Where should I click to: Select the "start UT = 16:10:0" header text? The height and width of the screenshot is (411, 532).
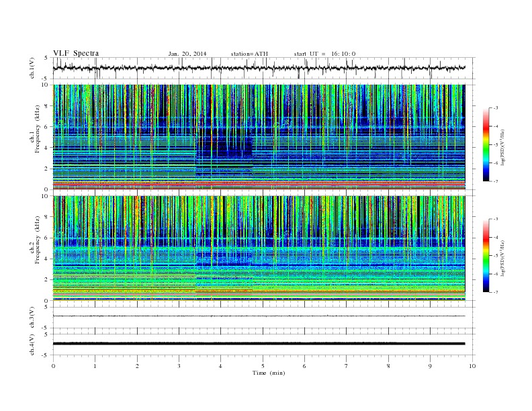click(324, 54)
